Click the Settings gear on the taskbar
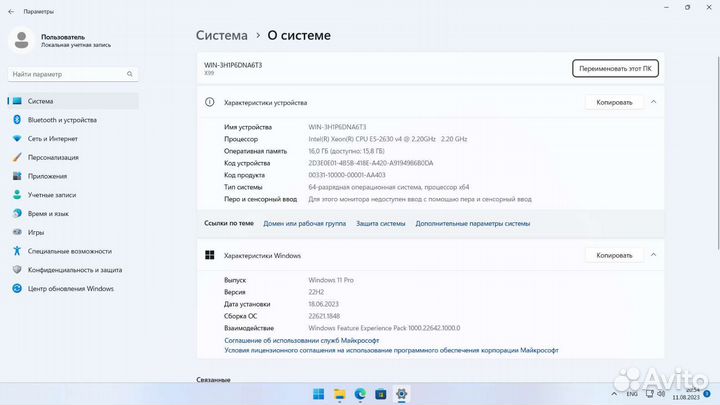 coord(401,394)
